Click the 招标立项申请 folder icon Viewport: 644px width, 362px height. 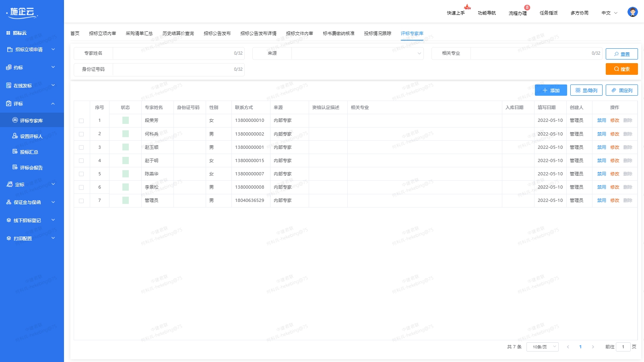point(10,49)
